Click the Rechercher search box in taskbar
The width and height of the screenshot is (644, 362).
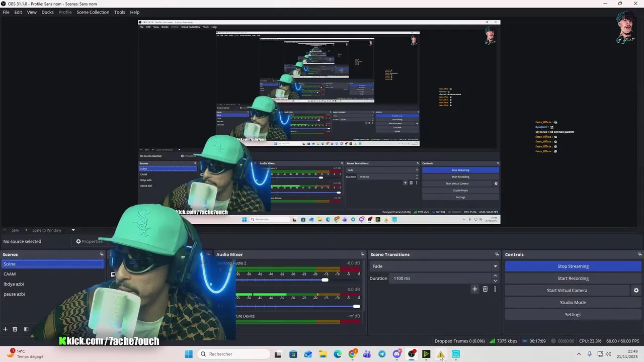233,354
